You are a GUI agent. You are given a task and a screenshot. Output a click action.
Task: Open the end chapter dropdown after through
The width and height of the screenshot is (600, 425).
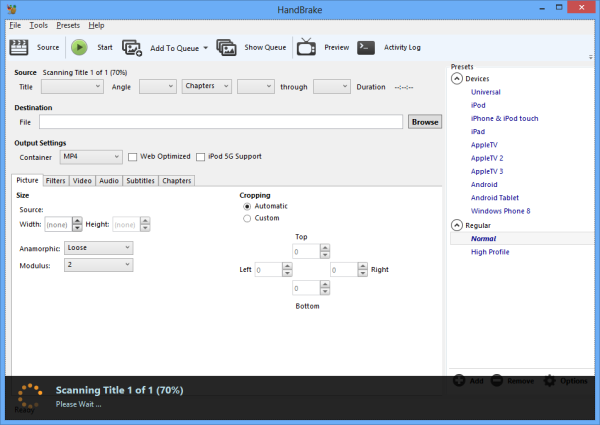(x=332, y=86)
